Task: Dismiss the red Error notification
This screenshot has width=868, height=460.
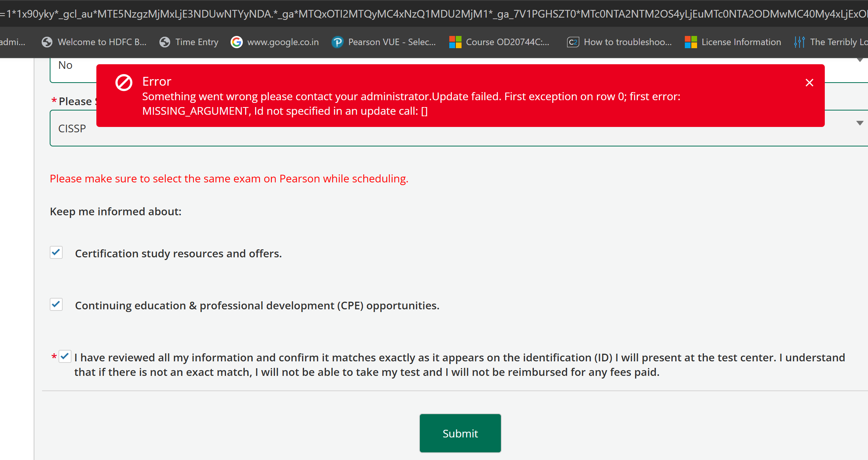Action: (x=809, y=83)
